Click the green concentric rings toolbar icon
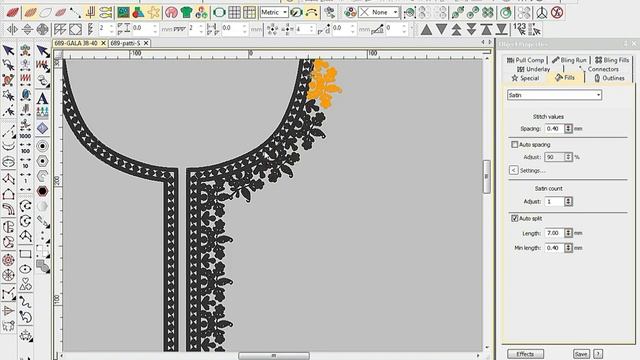This screenshot has width=640, height=360. 506,12
